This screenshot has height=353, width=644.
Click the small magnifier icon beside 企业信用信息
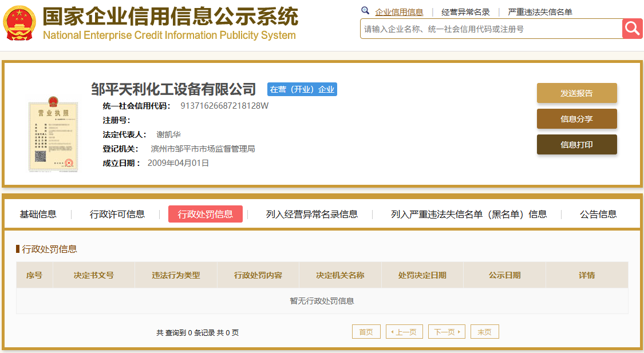click(x=365, y=11)
